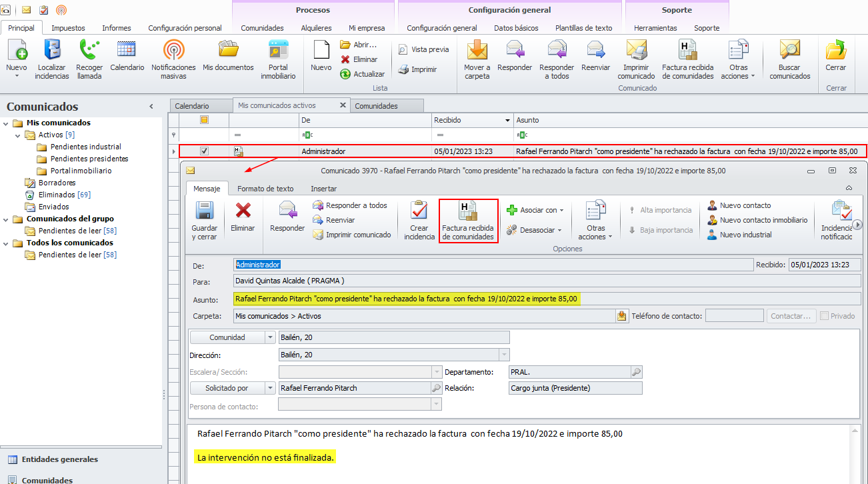Screen dimensions: 868x484
Task: Click the Teléfono de contacto field
Action: coord(735,316)
